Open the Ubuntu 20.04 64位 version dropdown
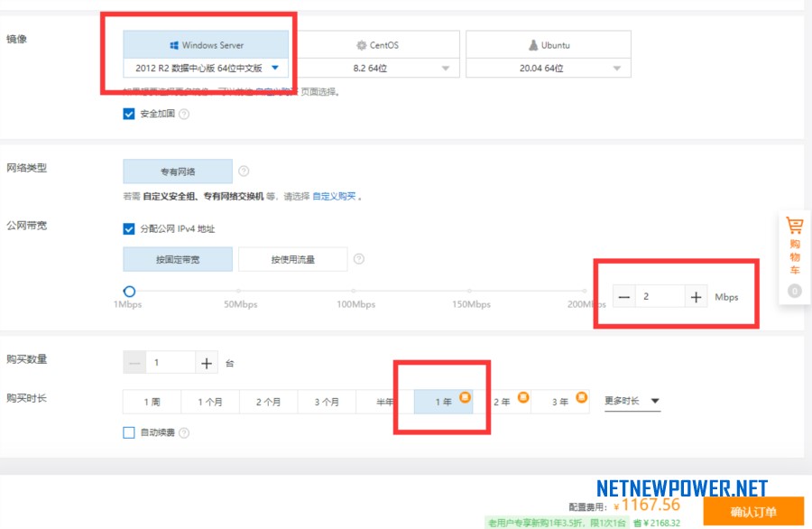Image resolution: width=812 pixels, height=529 pixels. [x=549, y=68]
